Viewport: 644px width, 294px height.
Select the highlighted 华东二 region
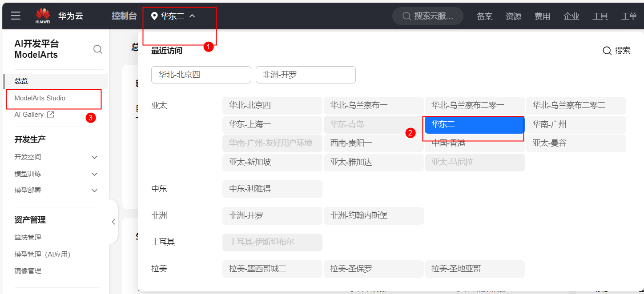[x=475, y=124]
